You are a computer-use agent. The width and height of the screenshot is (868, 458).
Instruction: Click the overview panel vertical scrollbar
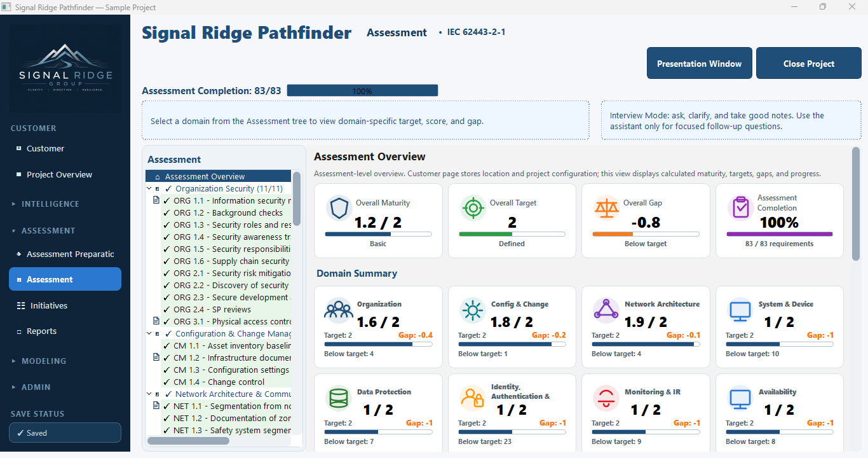[x=856, y=204]
